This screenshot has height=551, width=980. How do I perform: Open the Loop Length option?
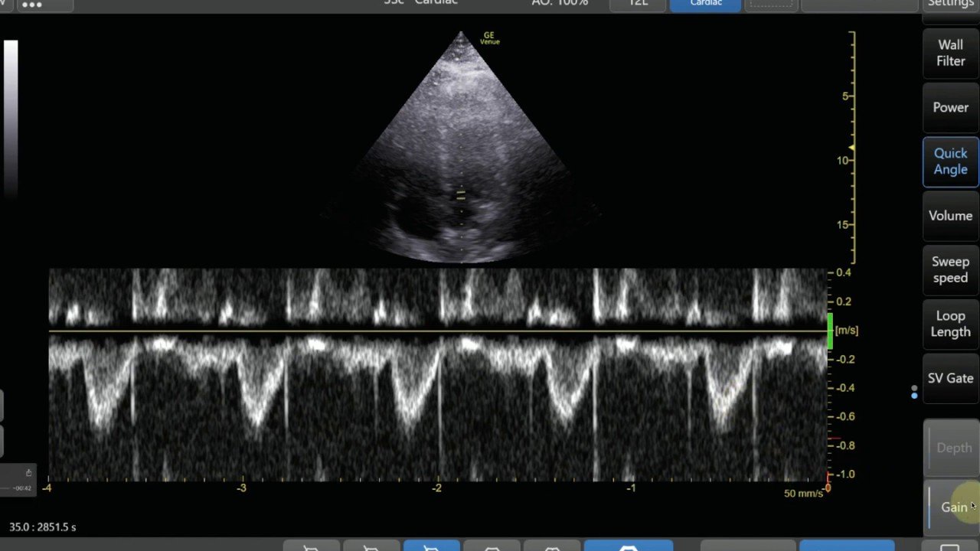pos(950,324)
